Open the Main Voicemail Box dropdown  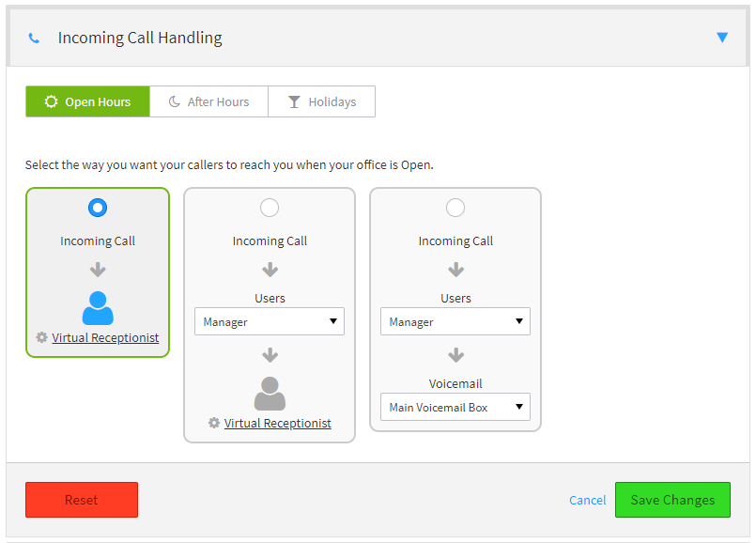[x=455, y=407]
